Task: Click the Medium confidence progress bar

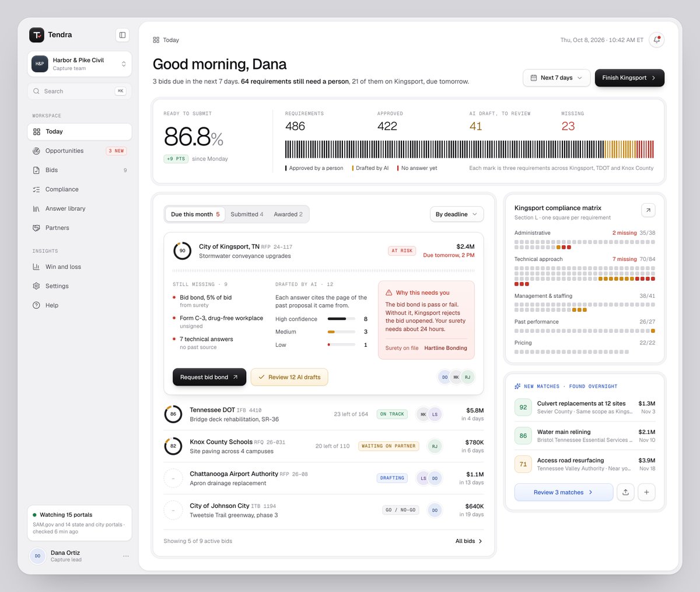Action: click(341, 332)
